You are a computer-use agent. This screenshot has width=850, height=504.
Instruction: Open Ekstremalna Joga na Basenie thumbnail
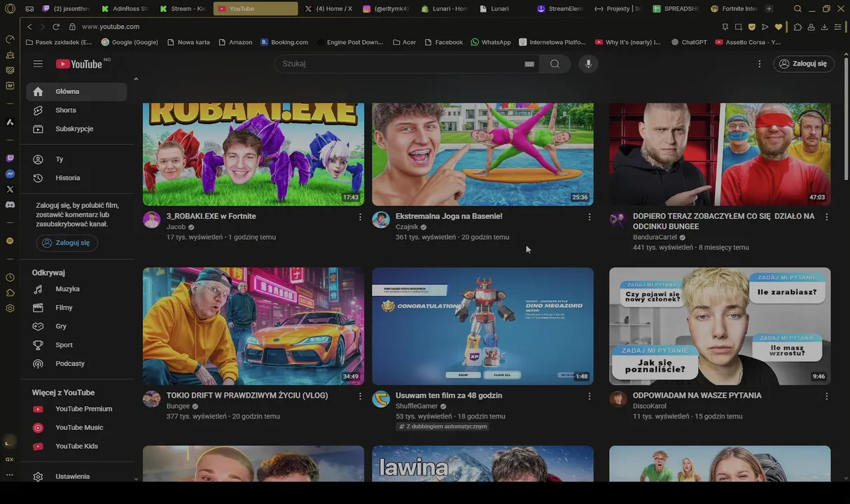tap(482, 154)
